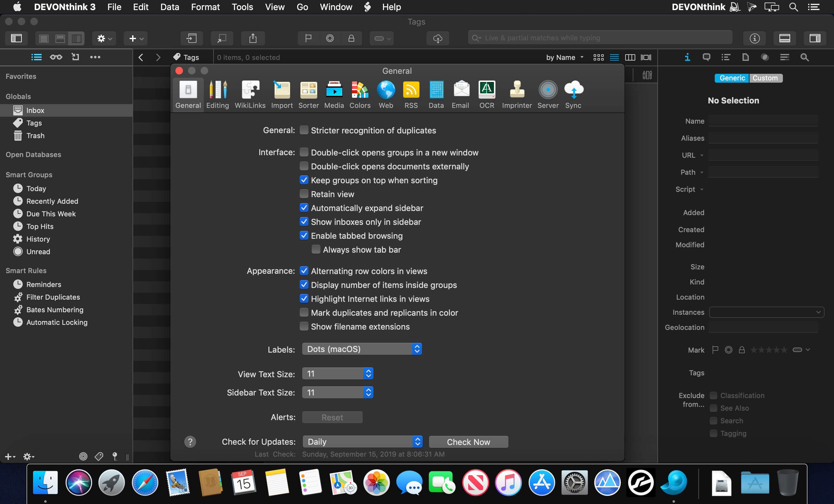
Task: Open the Check for Updates Daily dropdown
Action: pyautogui.click(x=362, y=441)
